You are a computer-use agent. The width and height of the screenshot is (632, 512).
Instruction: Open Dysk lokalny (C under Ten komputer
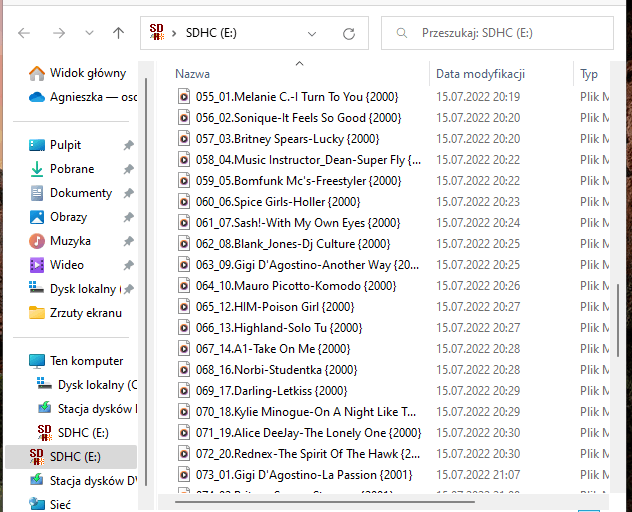coord(87,385)
